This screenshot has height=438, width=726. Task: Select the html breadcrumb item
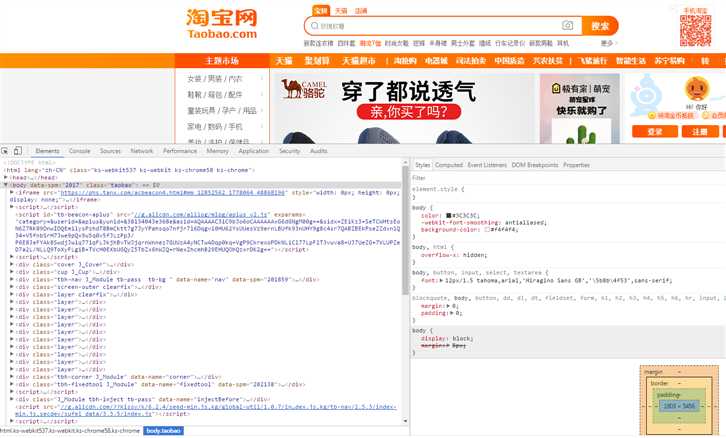click(x=70, y=431)
